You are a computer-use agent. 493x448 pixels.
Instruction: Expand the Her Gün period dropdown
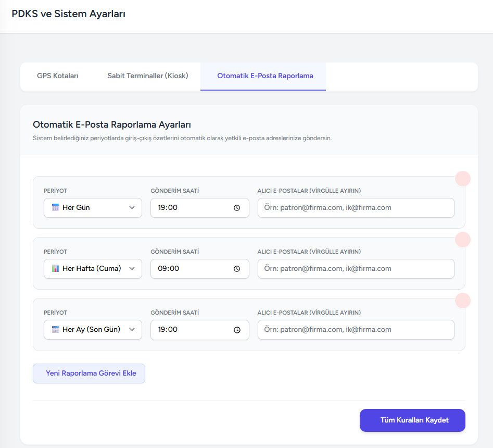point(93,208)
